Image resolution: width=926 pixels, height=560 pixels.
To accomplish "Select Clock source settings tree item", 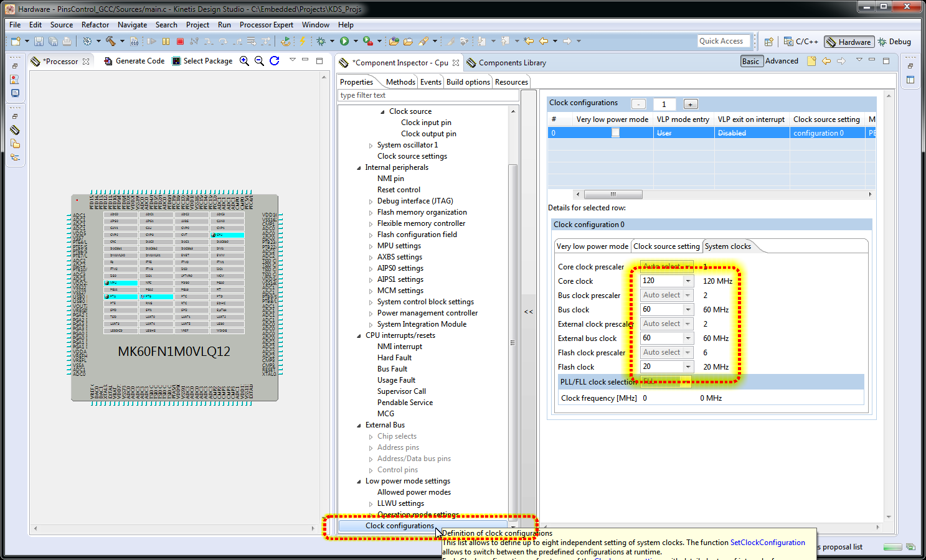I will (412, 156).
